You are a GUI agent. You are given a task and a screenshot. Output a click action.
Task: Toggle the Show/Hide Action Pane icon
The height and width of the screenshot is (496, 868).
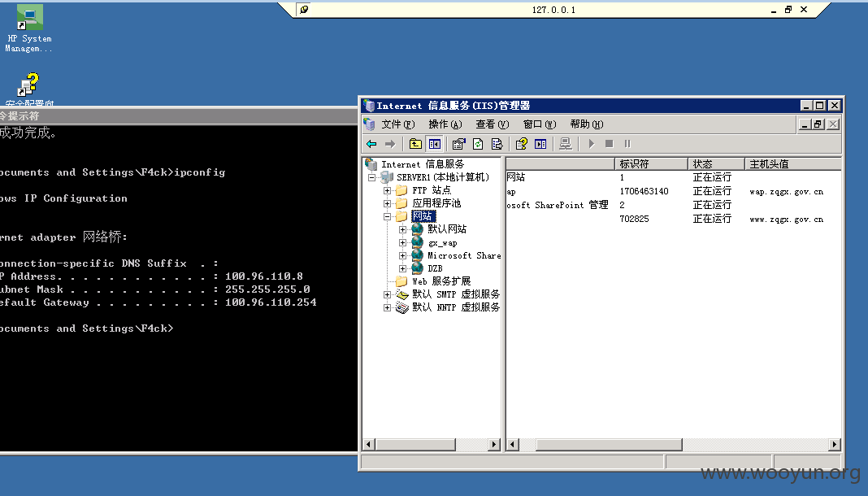(540, 144)
